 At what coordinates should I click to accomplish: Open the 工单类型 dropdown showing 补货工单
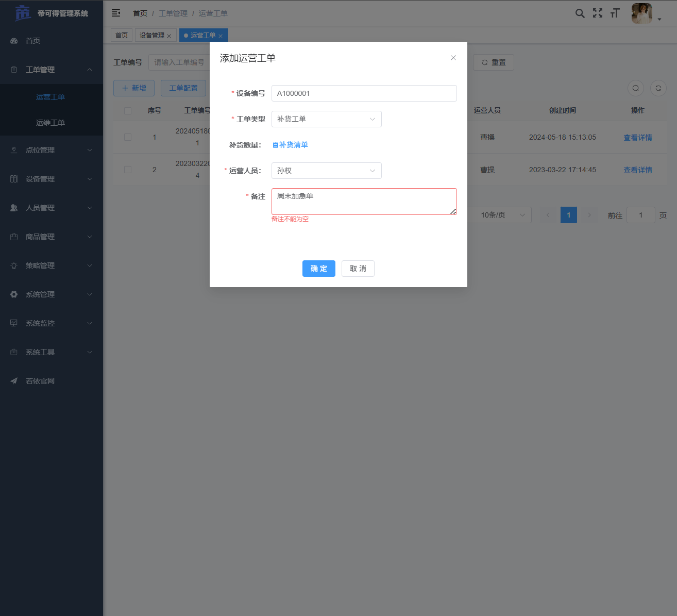pyautogui.click(x=327, y=119)
